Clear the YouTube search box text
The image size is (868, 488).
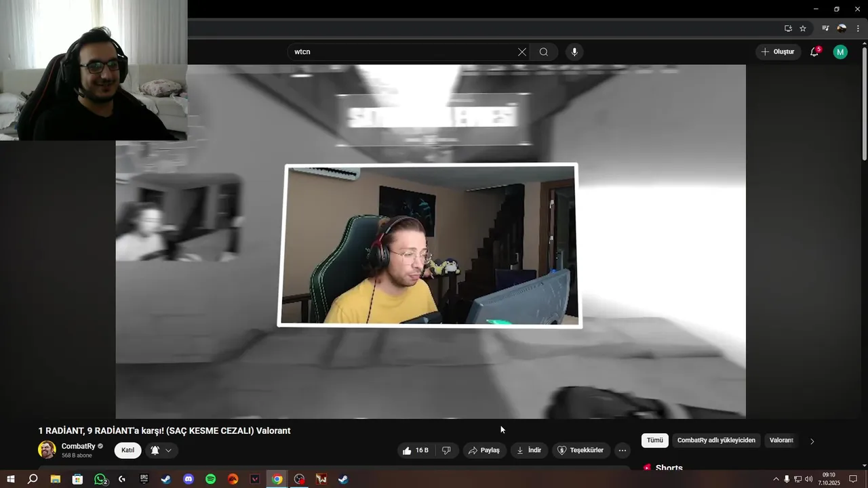522,52
